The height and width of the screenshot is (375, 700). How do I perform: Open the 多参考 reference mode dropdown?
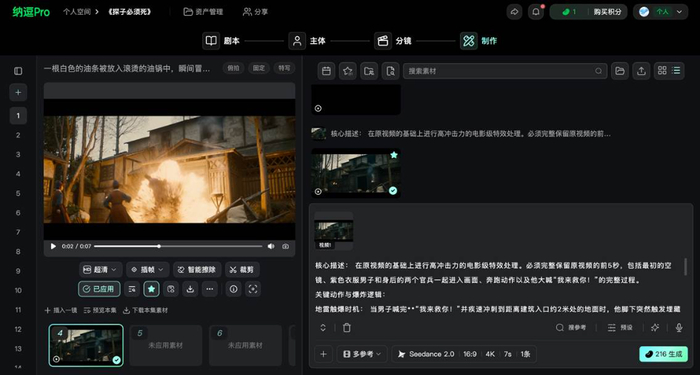pyautogui.click(x=362, y=354)
